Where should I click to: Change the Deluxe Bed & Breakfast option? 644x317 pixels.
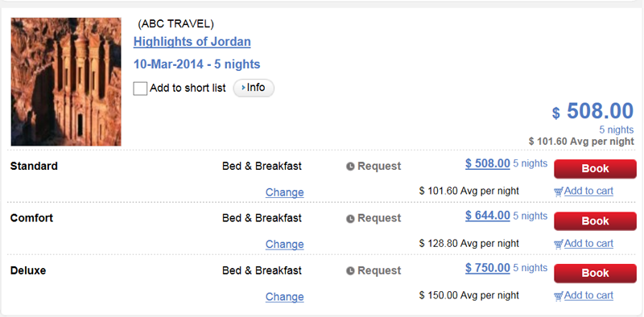click(285, 296)
